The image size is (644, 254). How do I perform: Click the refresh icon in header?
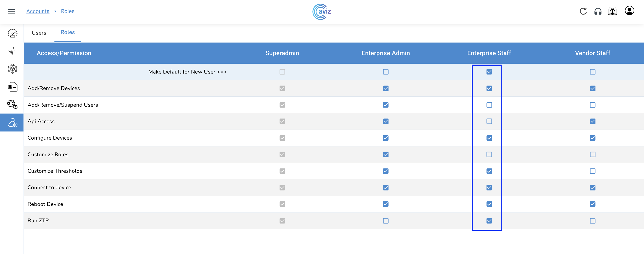coord(583,11)
